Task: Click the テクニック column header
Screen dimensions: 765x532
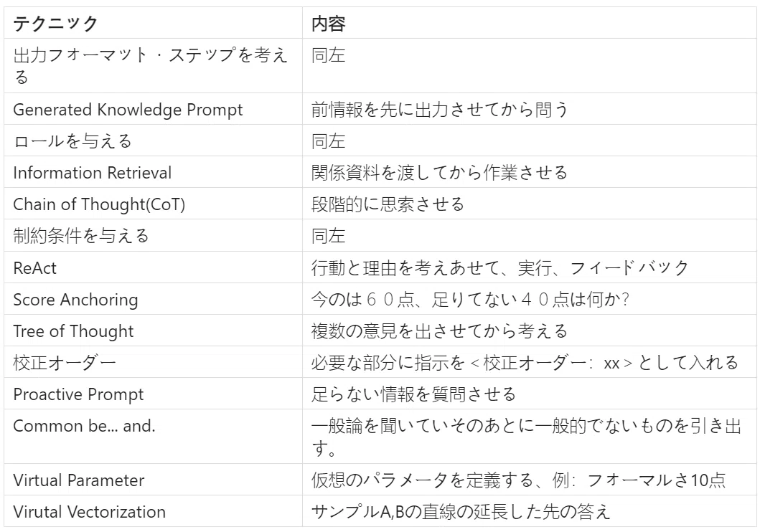Action: (153, 23)
